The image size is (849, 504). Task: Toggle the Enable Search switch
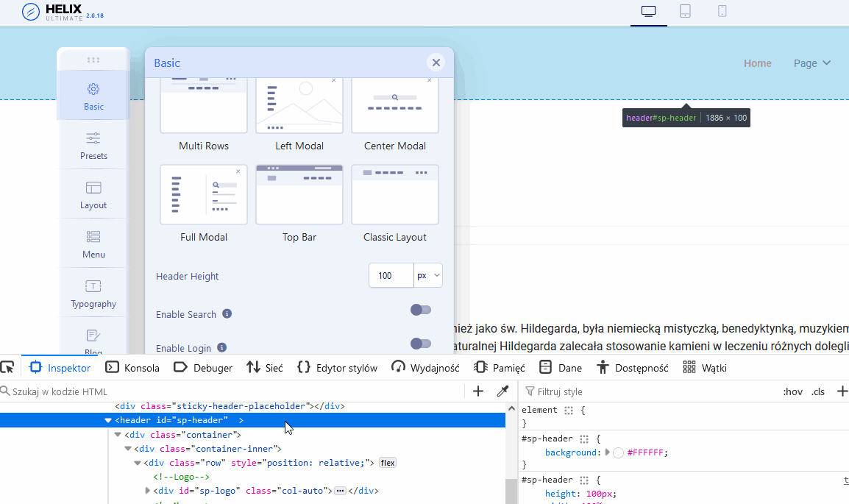(421, 310)
